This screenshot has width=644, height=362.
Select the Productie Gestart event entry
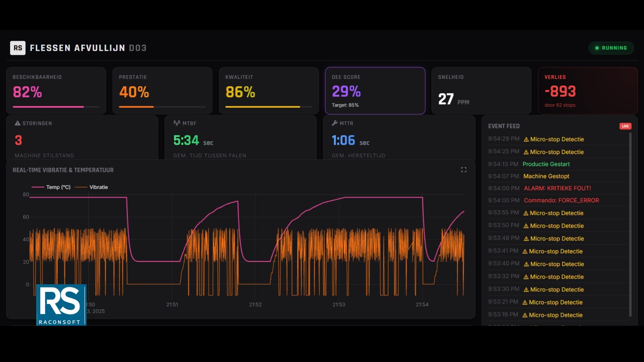point(546,164)
